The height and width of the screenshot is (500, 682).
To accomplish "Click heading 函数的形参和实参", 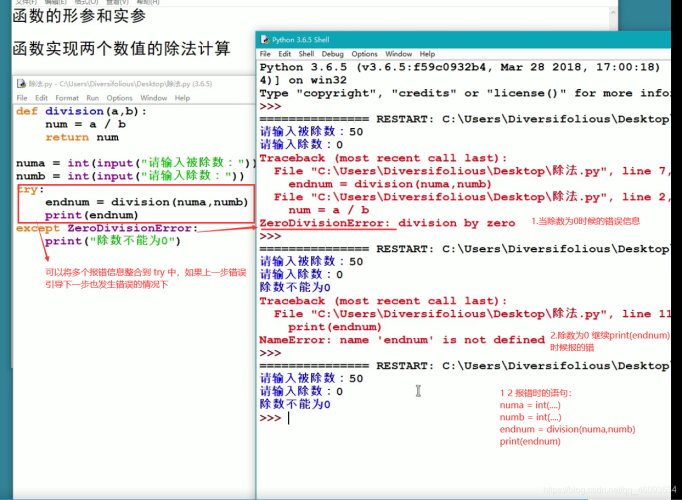I will coord(79,16).
